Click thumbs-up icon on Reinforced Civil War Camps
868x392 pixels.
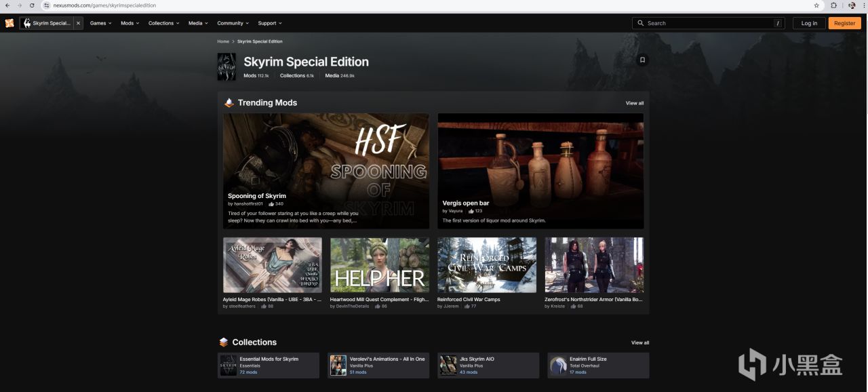(x=467, y=307)
